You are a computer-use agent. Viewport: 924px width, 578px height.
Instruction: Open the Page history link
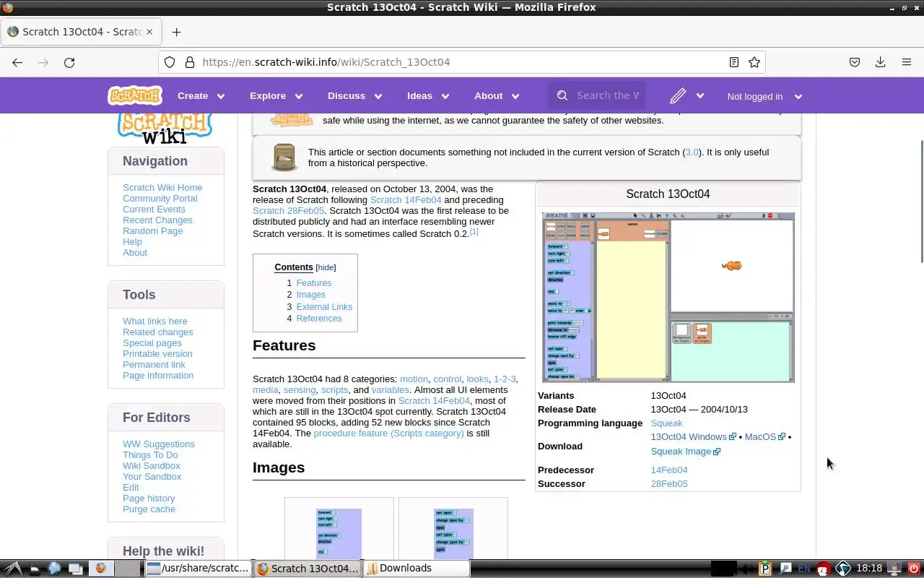click(149, 498)
